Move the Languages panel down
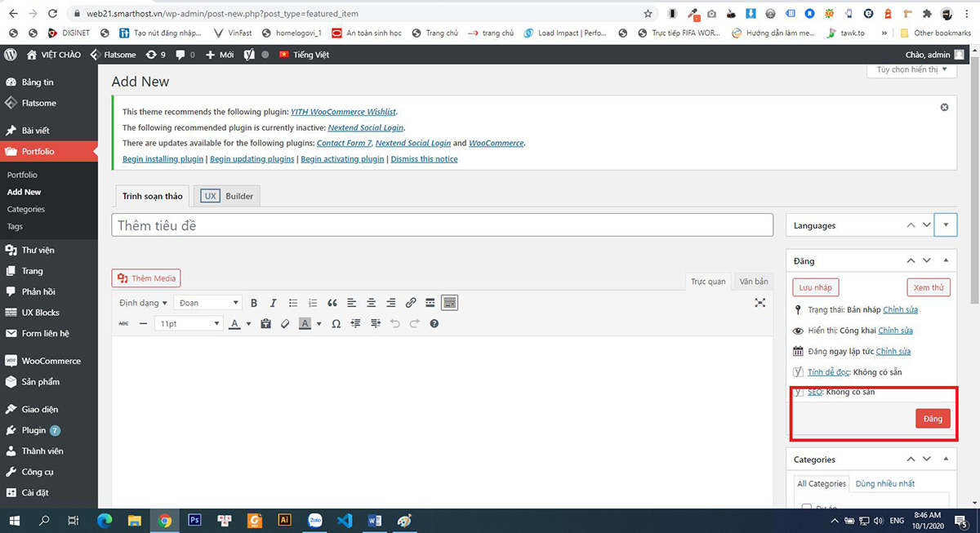This screenshot has width=980, height=533. pyautogui.click(x=927, y=224)
